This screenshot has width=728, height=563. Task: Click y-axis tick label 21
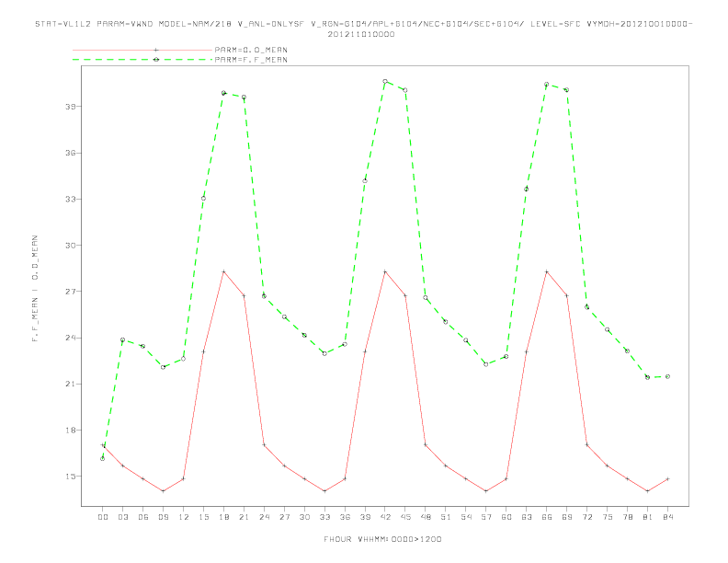71,384
